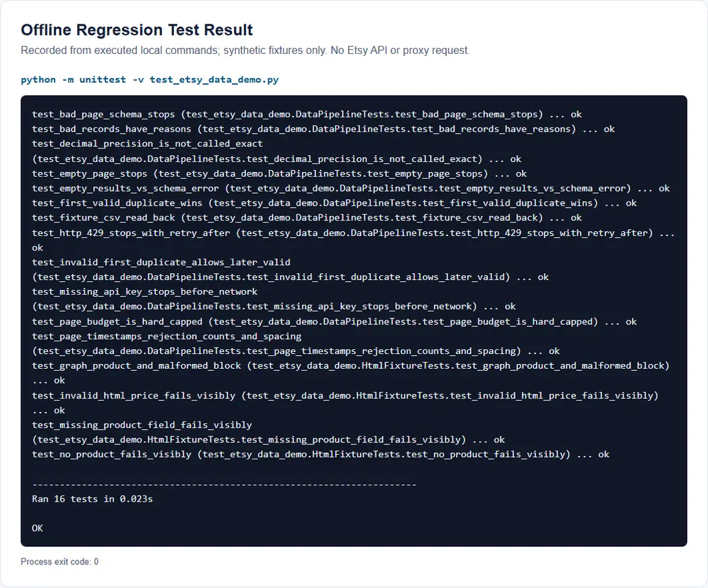Viewport: 708px width, 588px height.
Task: Click the test_graph_product_and_malformed_block line
Action: tap(351, 365)
